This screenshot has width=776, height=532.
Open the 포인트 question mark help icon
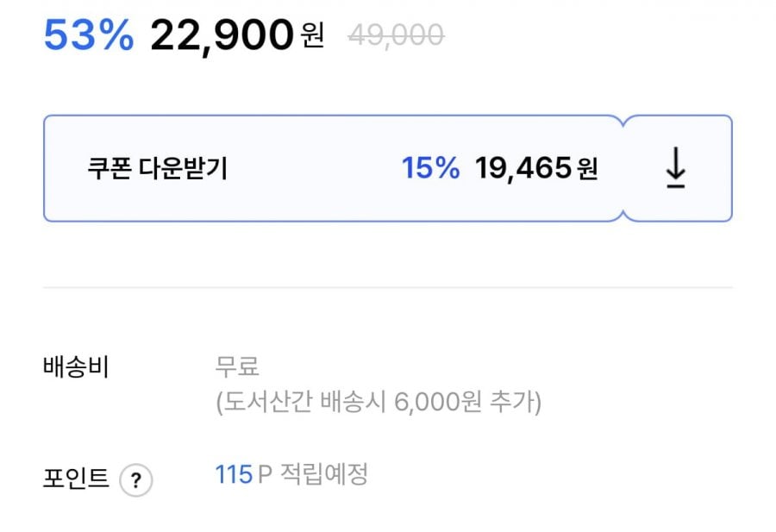click(x=136, y=480)
